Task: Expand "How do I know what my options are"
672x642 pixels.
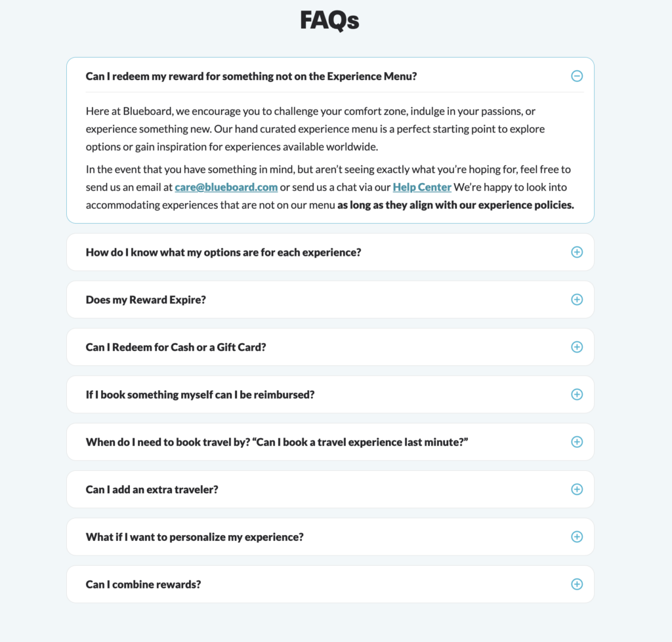Action: [223, 252]
